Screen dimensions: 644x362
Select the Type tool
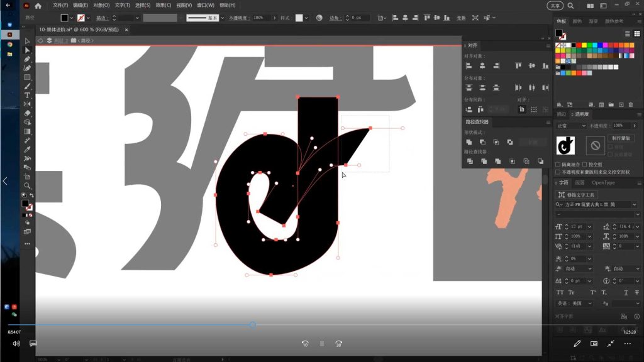click(27, 95)
